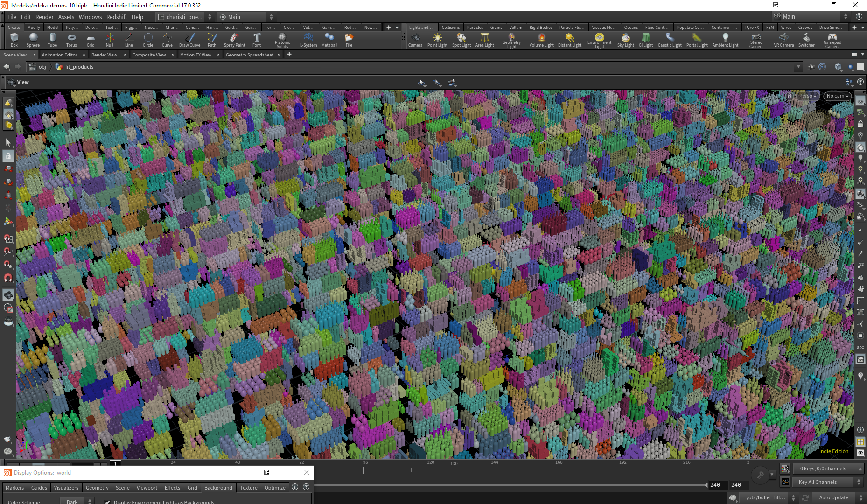Viewport: 867px width, 504px height.
Task: Add a Point Light from shelf
Action: [437, 40]
